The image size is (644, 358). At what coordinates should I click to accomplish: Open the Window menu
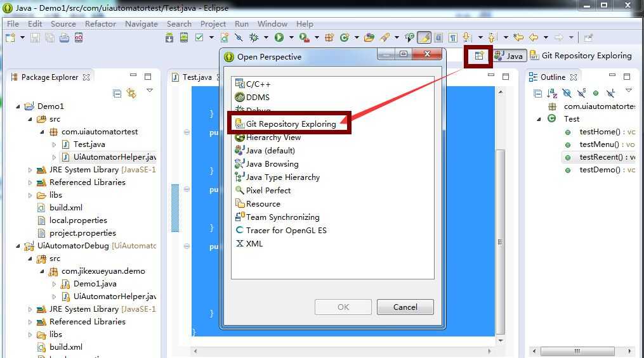[x=272, y=24]
